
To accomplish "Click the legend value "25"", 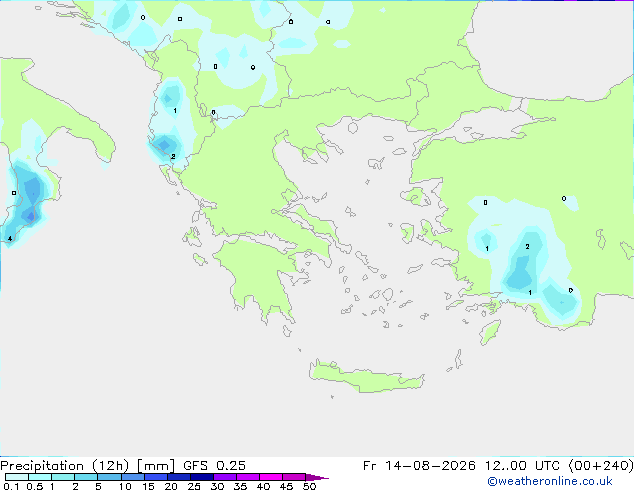I will [194, 486].
